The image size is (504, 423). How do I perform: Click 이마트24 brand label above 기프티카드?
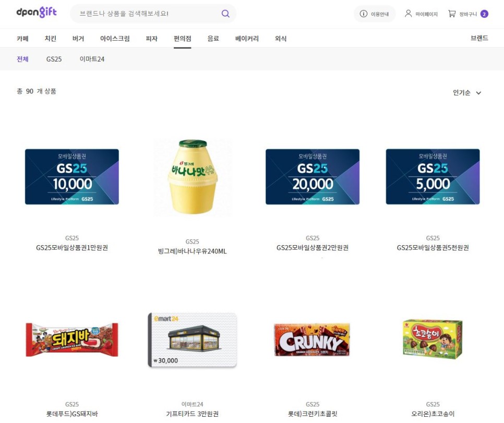(x=192, y=404)
